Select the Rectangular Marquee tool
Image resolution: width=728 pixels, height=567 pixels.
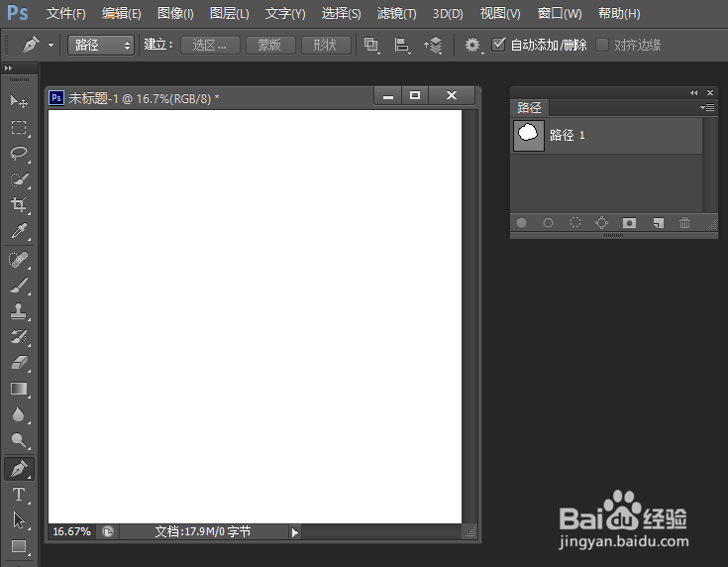coord(19,127)
